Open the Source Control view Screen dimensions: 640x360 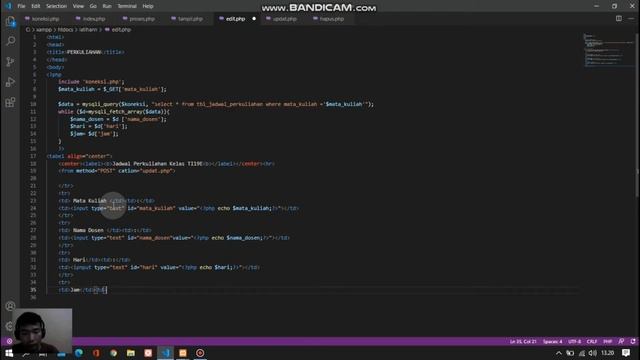click(x=10, y=62)
